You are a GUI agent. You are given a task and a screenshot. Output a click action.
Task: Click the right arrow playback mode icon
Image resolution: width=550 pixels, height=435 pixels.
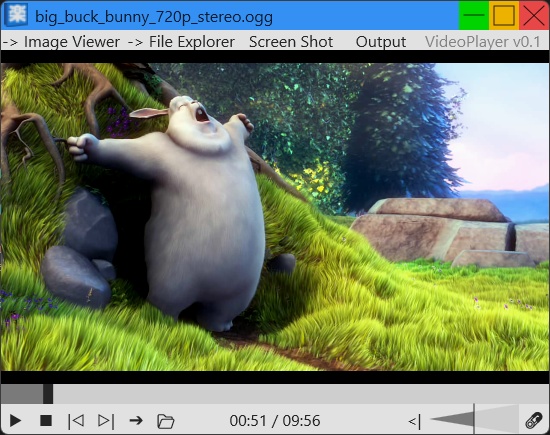click(136, 420)
